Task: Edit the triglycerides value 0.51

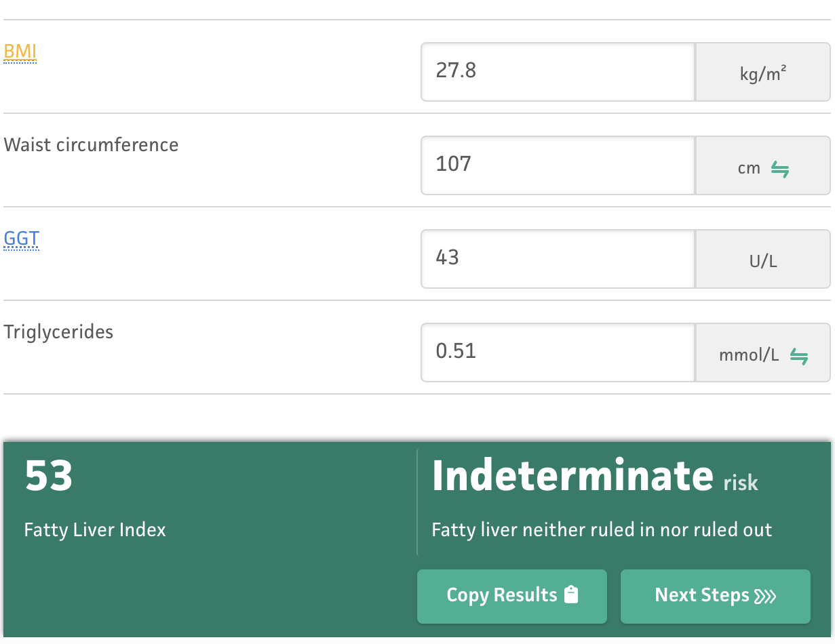Action: 558,353
